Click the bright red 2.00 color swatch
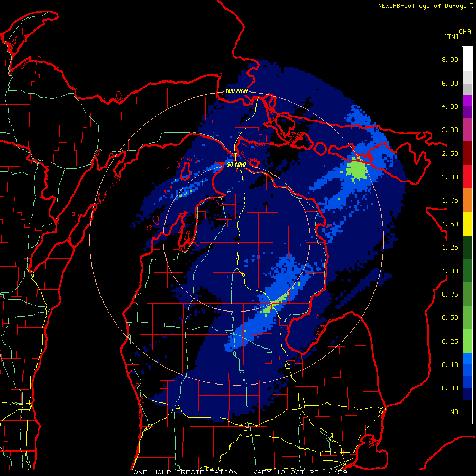Viewport: 476px width, 476px height. [467, 177]
